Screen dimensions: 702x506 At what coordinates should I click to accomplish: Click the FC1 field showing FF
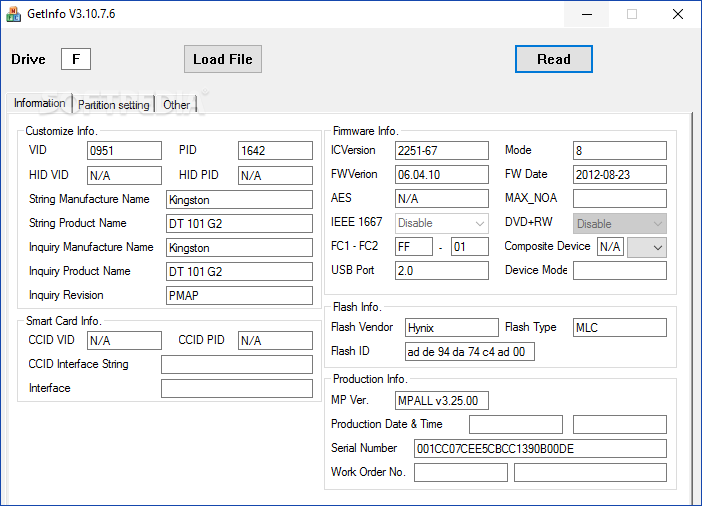tap(414, 246)
